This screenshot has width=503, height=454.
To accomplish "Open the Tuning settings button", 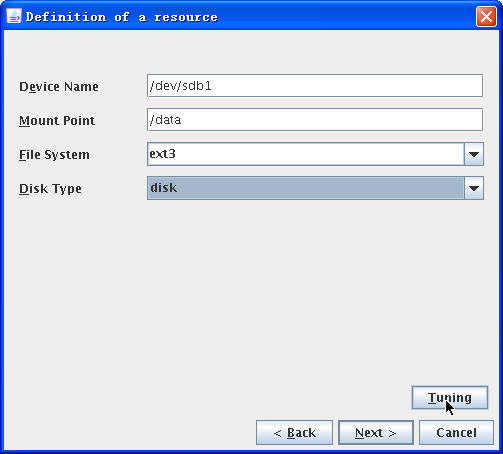I will click(x=450, y=398).
